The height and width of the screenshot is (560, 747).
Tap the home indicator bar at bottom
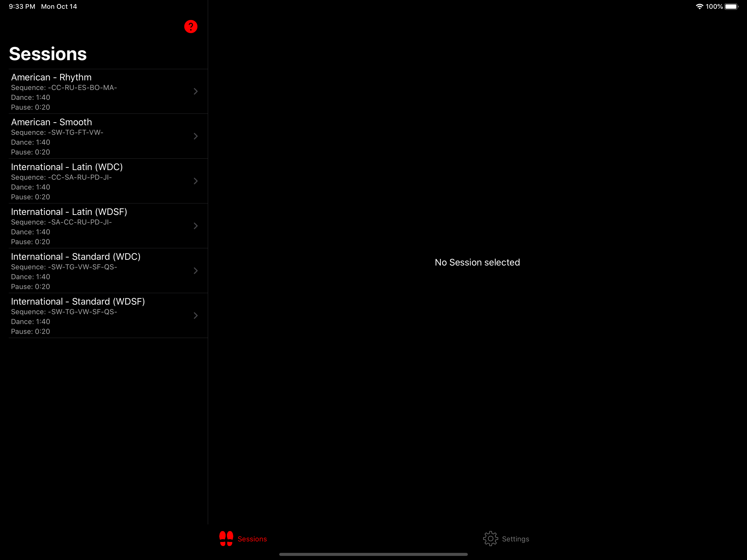(x=373, y=554)
